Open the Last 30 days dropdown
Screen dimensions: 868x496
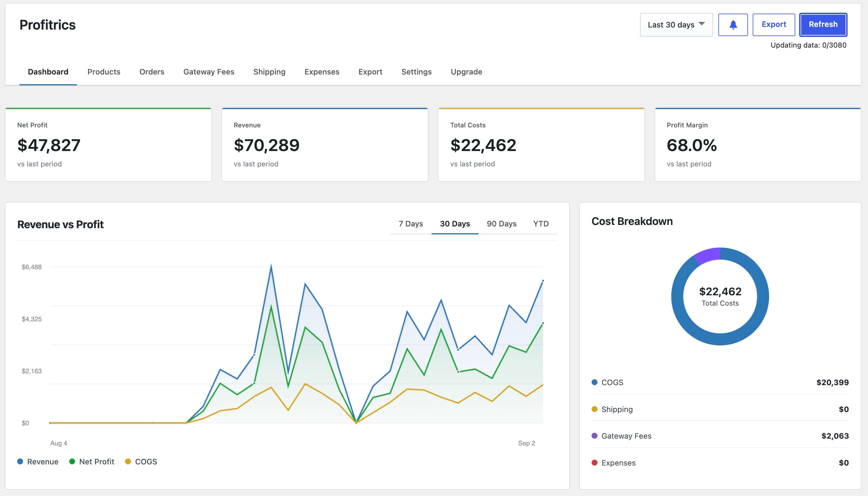(676, 25)
